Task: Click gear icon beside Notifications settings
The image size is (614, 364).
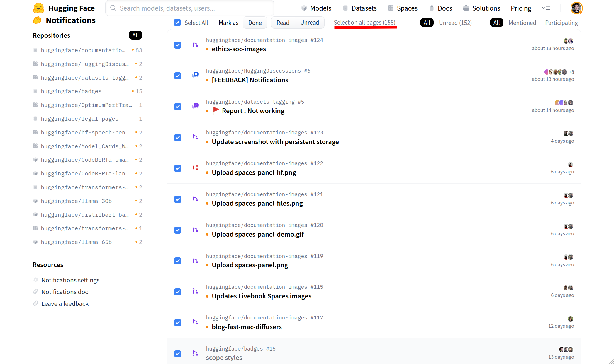Action: pyautogui.click(x=36, y=280)
